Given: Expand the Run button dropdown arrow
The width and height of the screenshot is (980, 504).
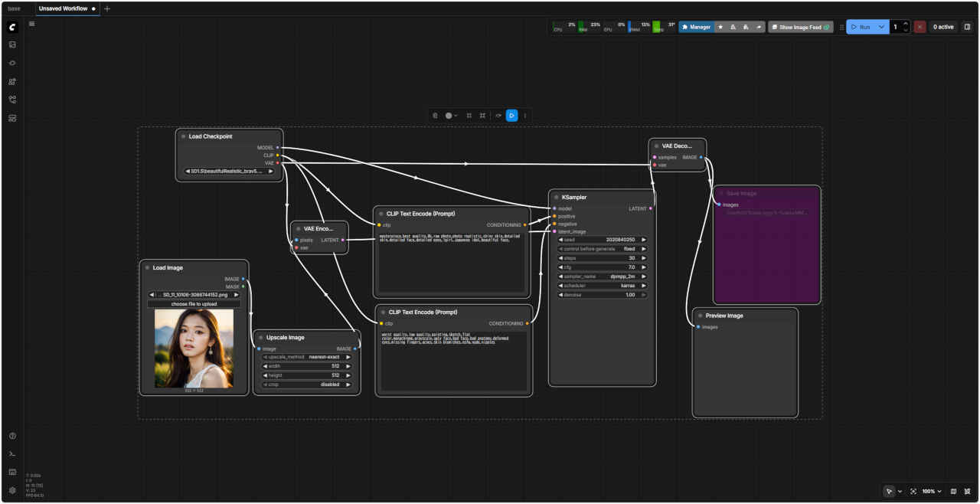Looking at the screenshot, I should click(881, 27).
